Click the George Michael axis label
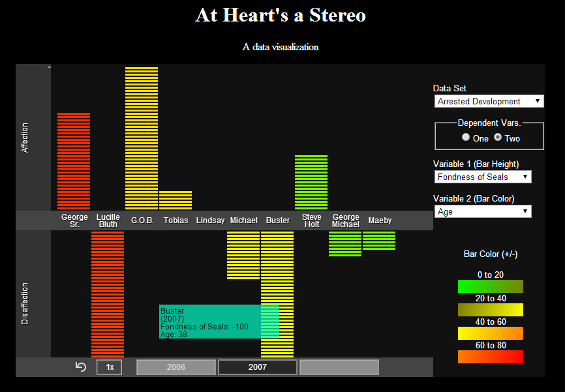The height and width of the screenshot is (392, 565). tap(346, 220)
